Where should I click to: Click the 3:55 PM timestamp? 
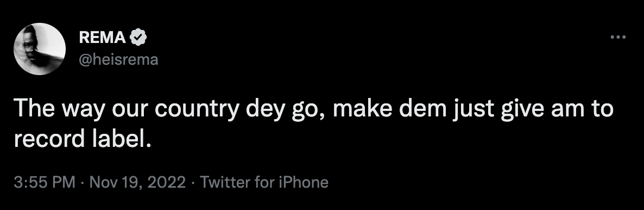[45, 182]
